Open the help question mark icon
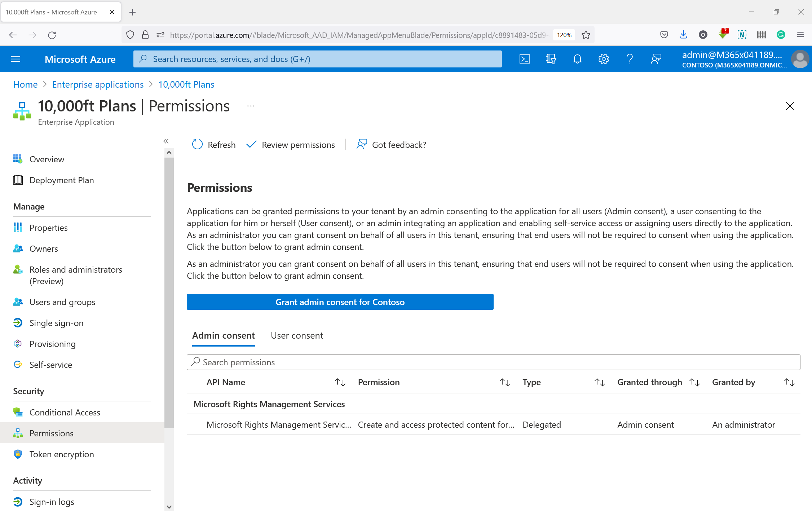 coord(630,59)
